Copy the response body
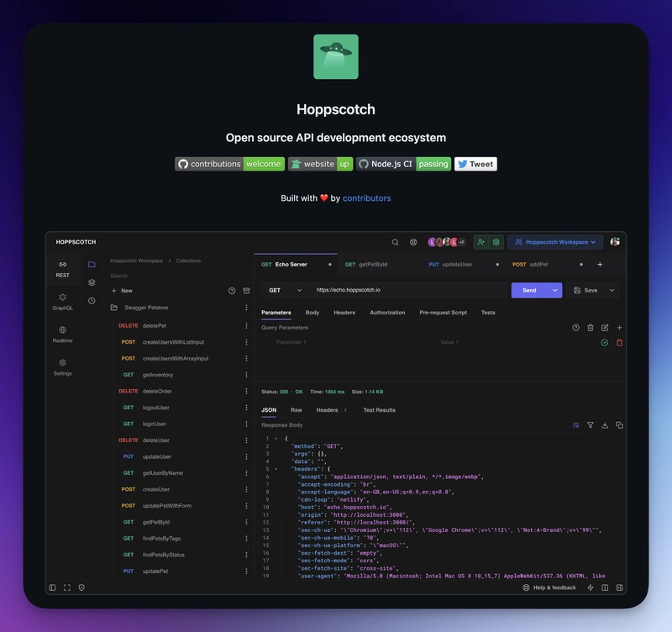The height and width of the screenshot is (632, 672). click(x=619, y=425)
